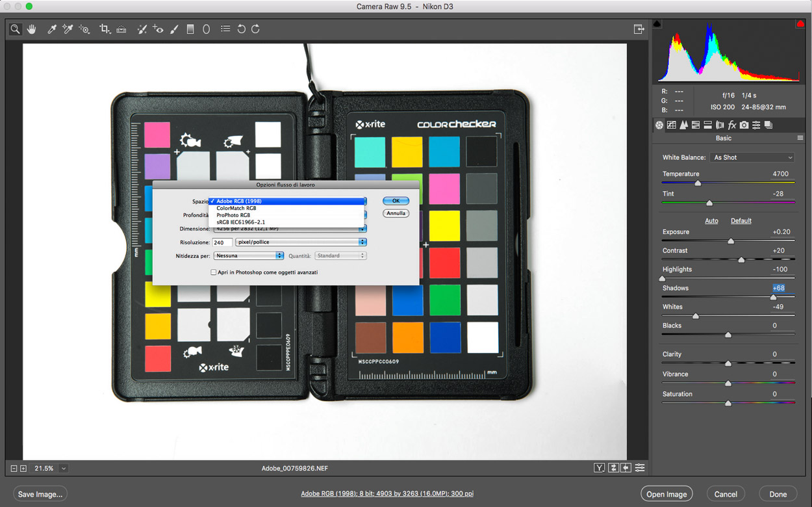
Task: Choose the Red Eye Removal tool
Action: [x=158, y=29]
